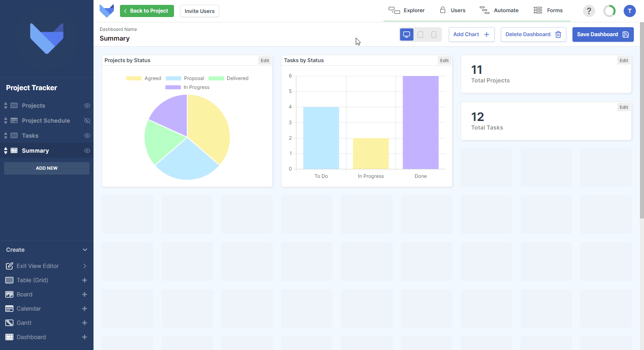
Task: Open the Forms tab
Action: click(x=548, y=11)
